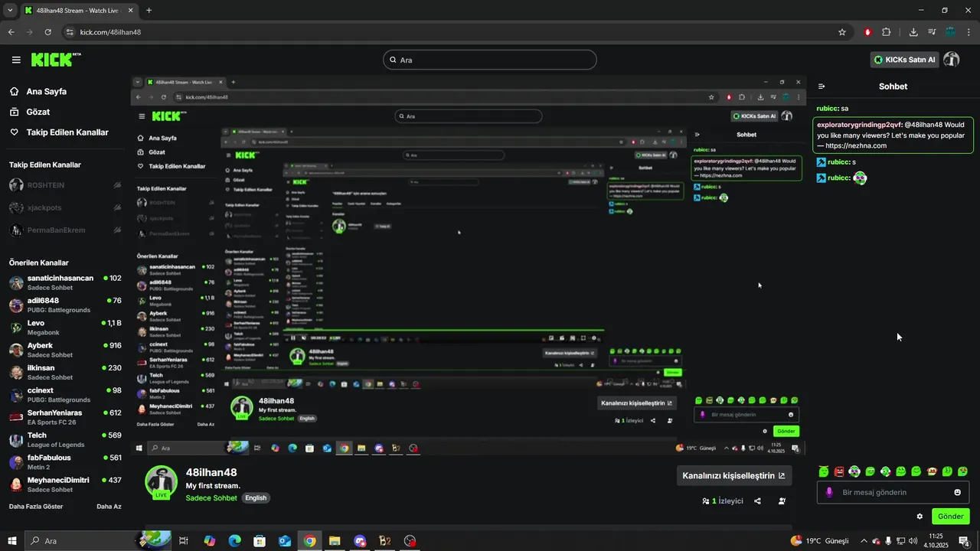The width and height of the screenshot is (980, 551).
Task: Click Chrome's reload page button
Action: click(47, 32)
